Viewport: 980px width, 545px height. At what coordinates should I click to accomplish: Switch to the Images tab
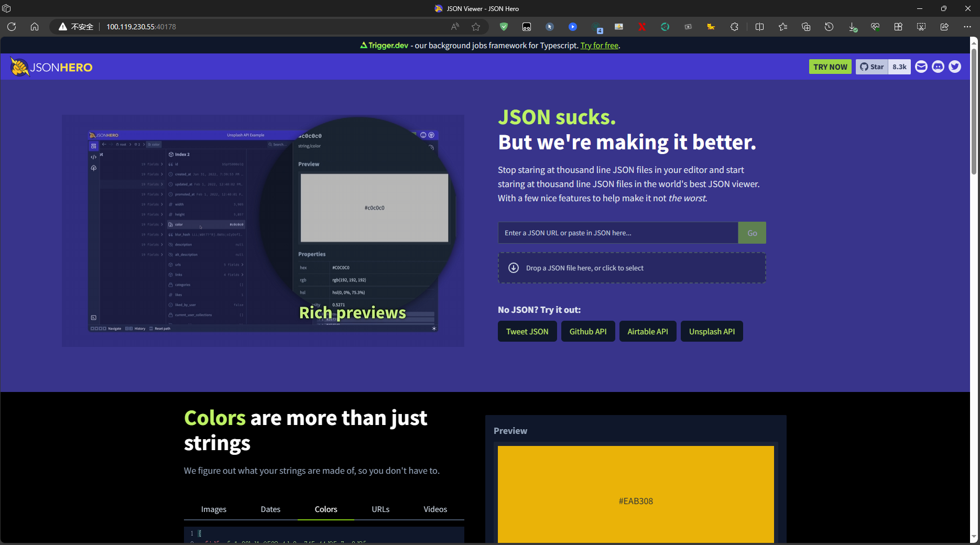coord(214,509)
